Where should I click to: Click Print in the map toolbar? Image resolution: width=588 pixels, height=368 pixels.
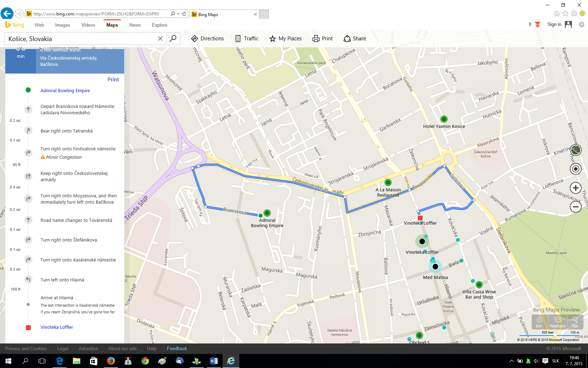click(322, 39)
